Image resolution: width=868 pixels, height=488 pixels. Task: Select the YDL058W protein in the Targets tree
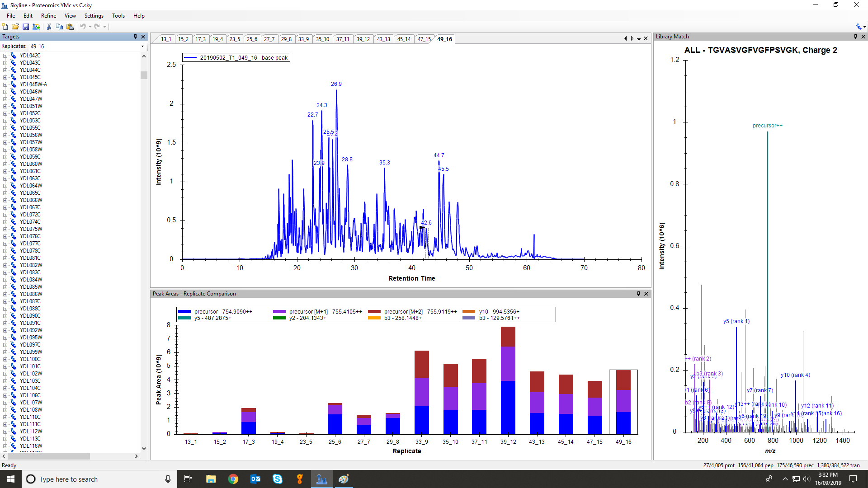31,150
